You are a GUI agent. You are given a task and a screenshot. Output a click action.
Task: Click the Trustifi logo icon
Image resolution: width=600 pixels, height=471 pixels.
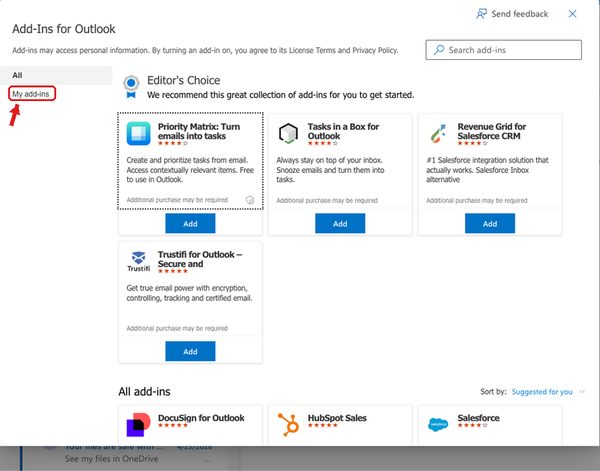tap(139, 261)
